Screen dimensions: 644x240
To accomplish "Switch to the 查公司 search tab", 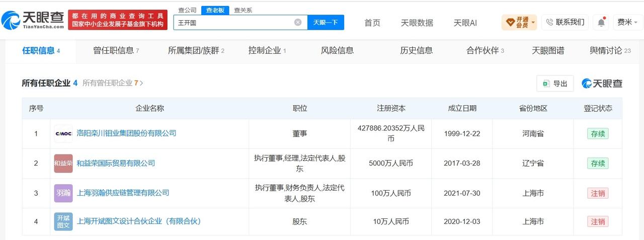I will (188, 10).
